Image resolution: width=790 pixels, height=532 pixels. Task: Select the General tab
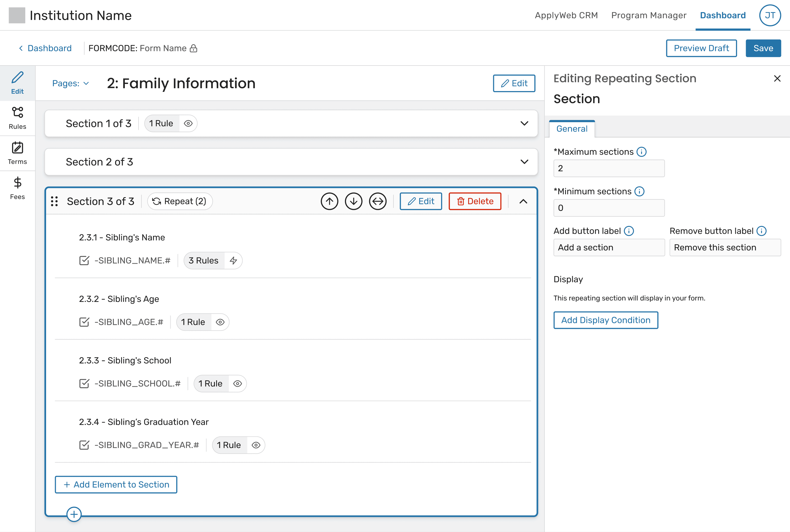point(571,128)
